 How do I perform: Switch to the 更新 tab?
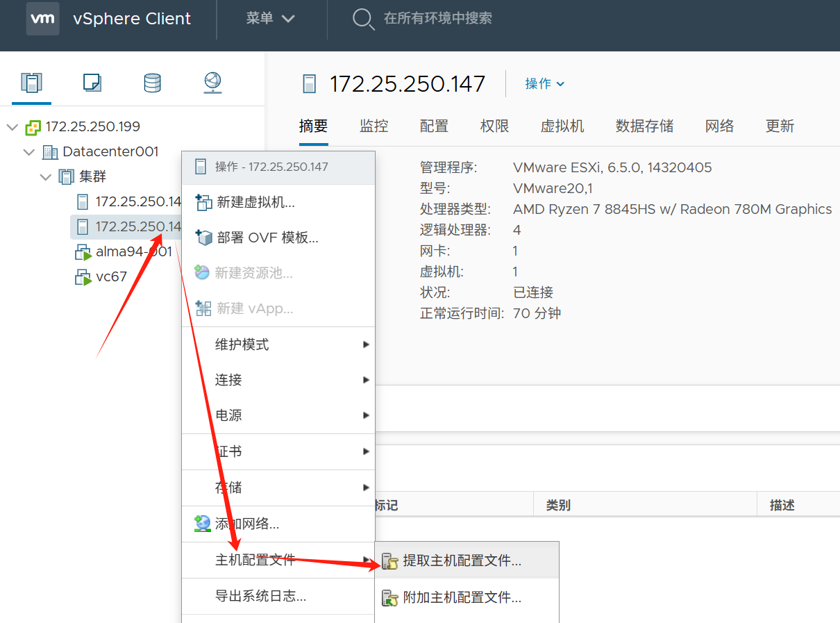[780, 126]
